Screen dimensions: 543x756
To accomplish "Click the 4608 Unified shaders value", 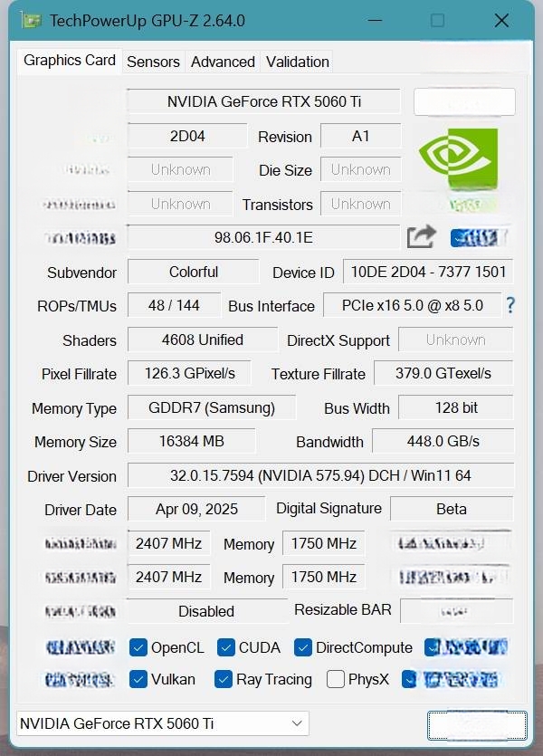I will pos(203,340).
